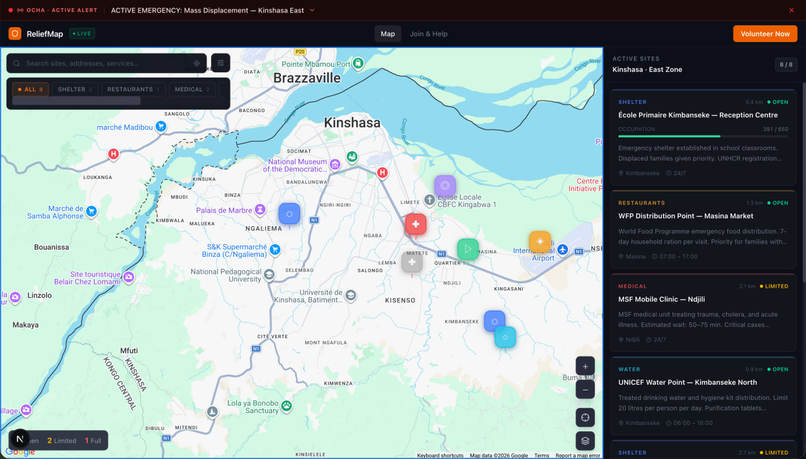Viewport: 806px width, 459px height.
Task: Select the green marker near Masina
Action: [x=468, y=250]
